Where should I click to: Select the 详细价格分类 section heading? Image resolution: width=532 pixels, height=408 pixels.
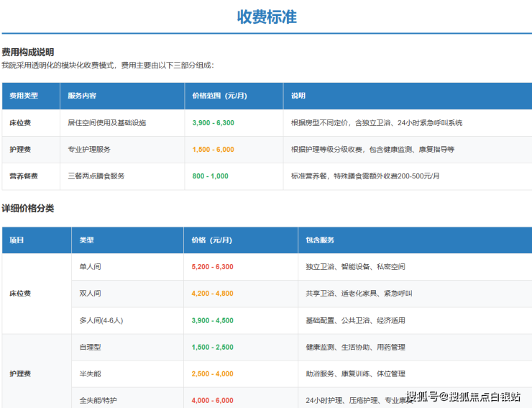28,209
